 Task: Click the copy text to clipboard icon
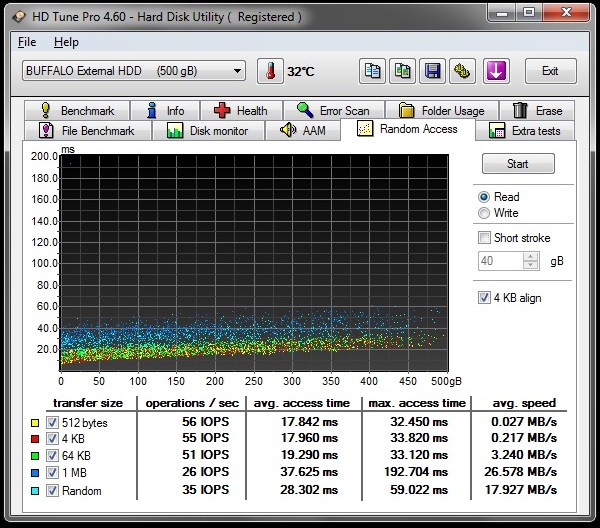click(x=372, y=71)
